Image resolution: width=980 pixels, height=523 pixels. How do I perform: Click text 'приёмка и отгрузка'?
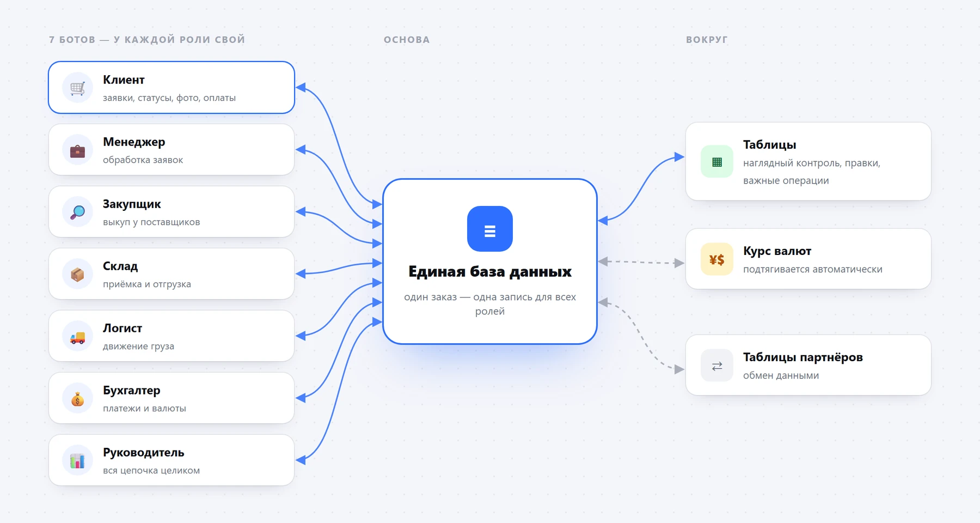coord(147,284)
